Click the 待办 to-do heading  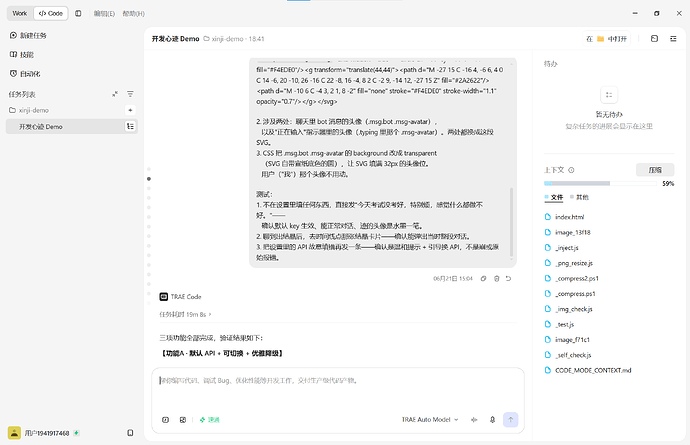point(551,64)
